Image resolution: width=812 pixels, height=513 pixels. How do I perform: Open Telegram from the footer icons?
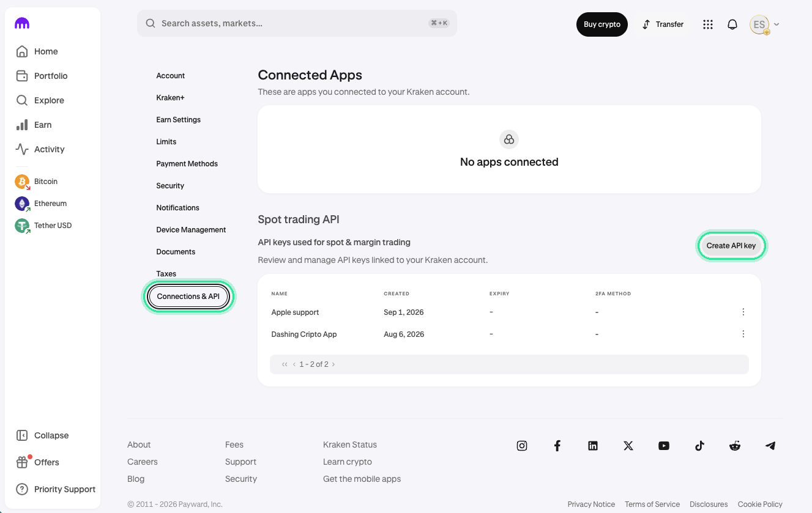point(770,446)
